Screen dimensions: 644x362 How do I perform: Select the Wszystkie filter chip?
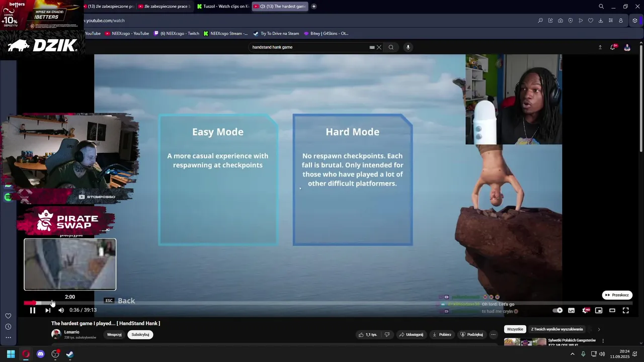[x=515, y=329]
